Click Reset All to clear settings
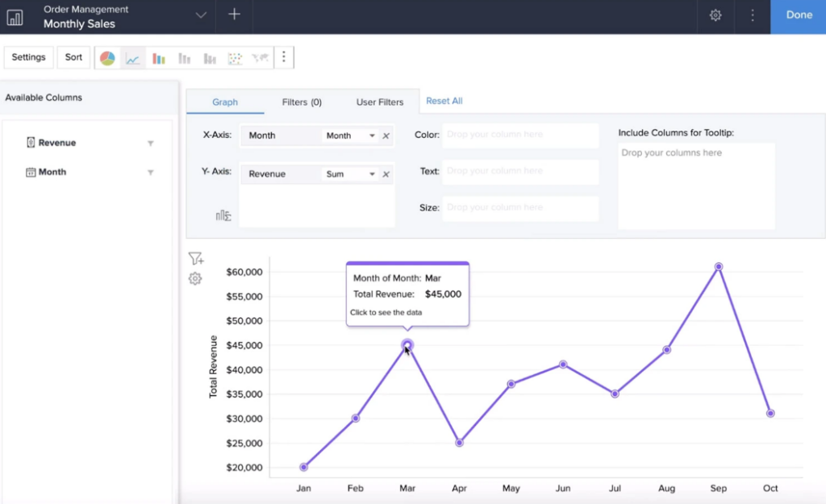Viewport: 826px width, 504px height. click(x=444, y=102)
